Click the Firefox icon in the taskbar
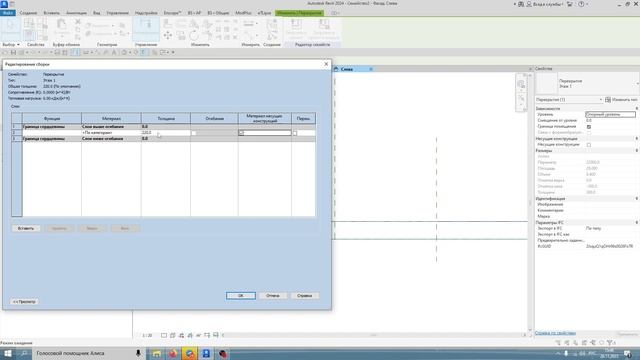This screenshot has height=360, width=640. click(173, 353)
